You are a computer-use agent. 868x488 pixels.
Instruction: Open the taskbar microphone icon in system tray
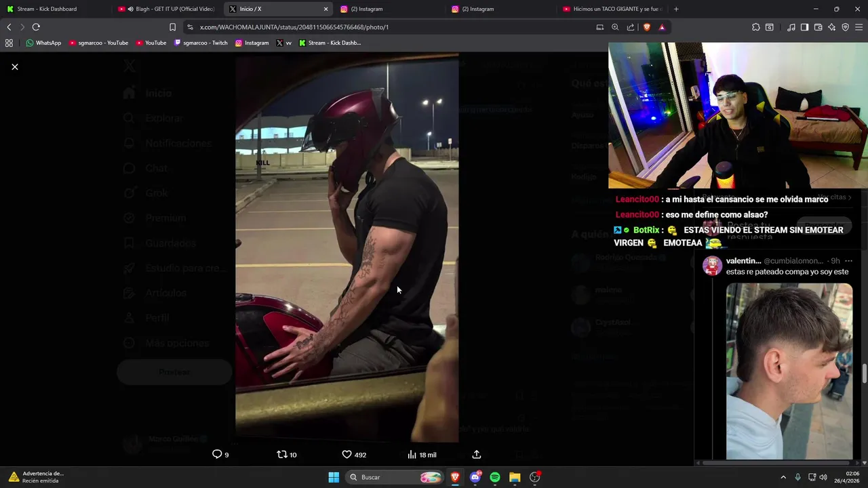pos(798,477)
